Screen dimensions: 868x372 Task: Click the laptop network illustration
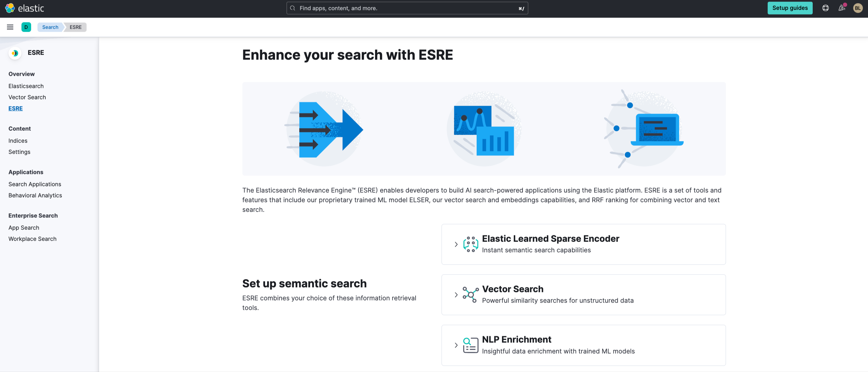(x=643, y=129)
